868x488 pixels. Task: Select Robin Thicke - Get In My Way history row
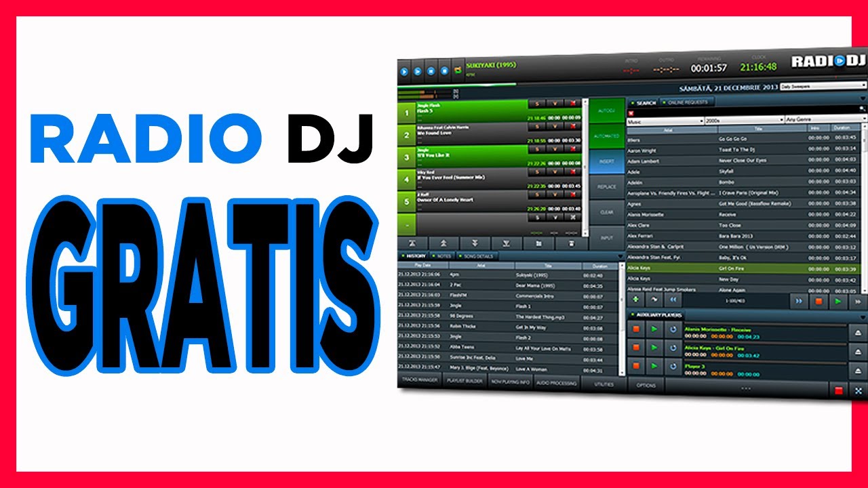pyautogui.click(x=508, y=327)
